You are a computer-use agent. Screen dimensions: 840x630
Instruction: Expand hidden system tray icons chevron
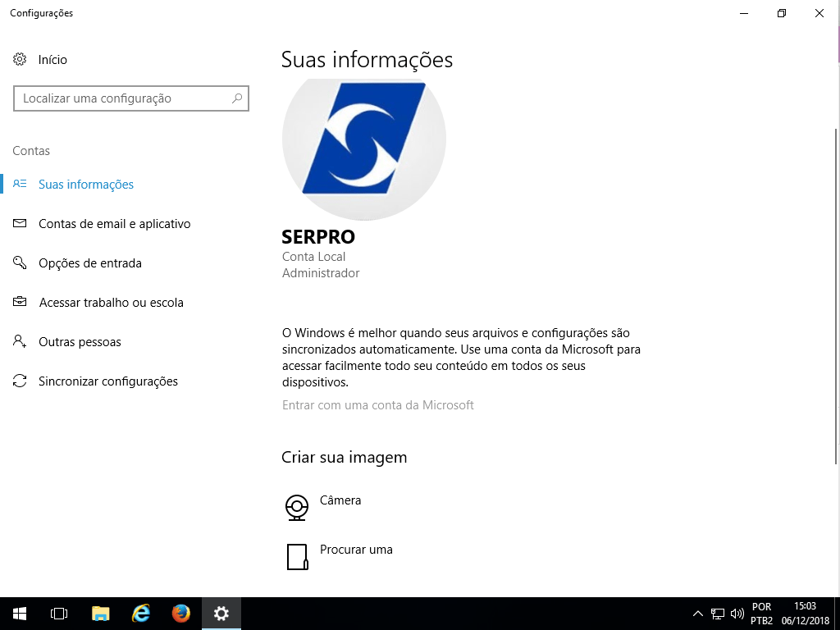coord(698,614)
